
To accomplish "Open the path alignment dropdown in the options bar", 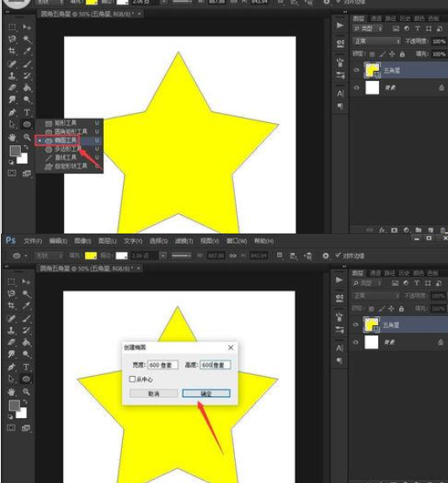I will [294, 255].
